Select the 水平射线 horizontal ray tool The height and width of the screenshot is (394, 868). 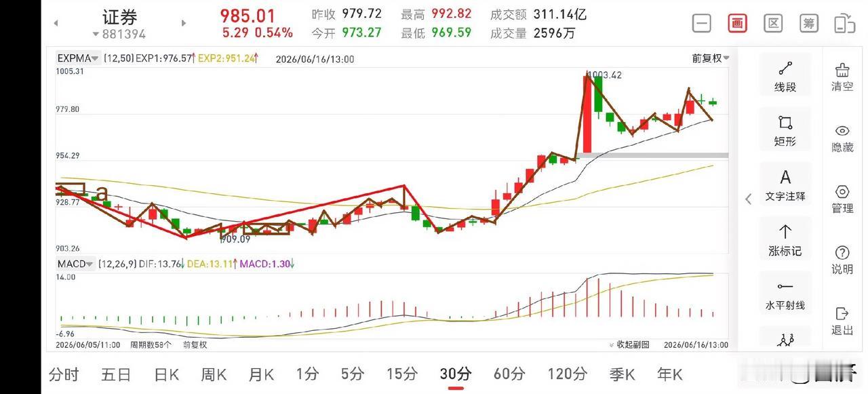point(785,296)
